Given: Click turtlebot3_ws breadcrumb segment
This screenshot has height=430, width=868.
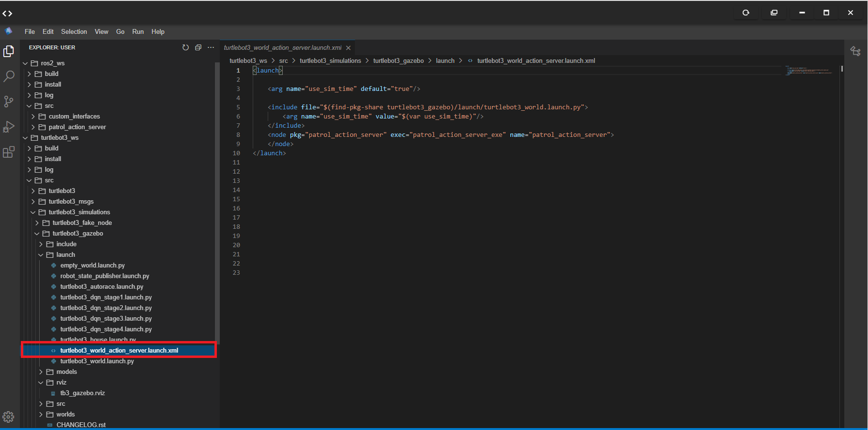Looking at the screenshot, I should 248,61.
